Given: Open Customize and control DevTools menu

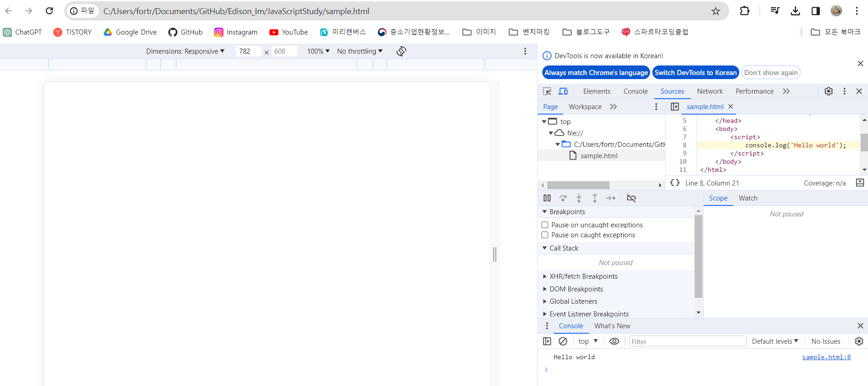Looking at the screenshot, I should pyautogui.click(x=844, y=91).
